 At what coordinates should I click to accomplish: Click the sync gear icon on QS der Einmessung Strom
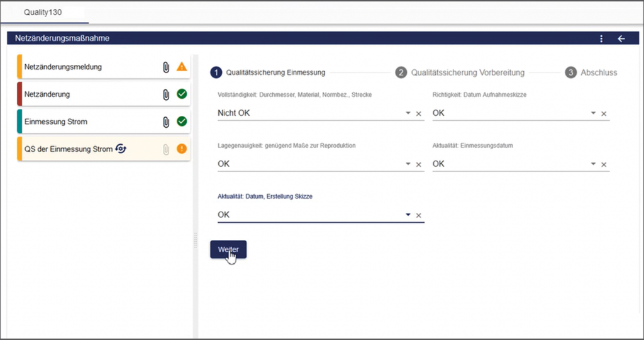[x=121, y=149]
